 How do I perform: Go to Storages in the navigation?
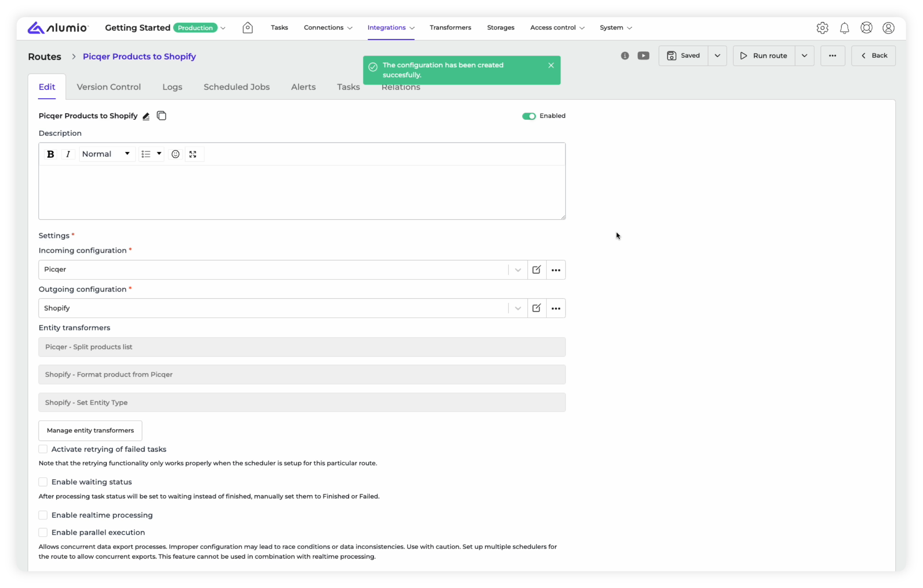click(x=500, y=27)
